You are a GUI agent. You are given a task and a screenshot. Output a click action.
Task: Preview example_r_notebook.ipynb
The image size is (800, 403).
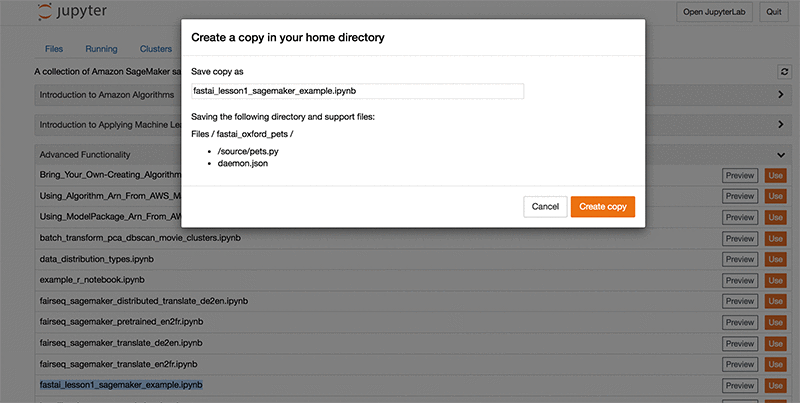pos(740,281)
